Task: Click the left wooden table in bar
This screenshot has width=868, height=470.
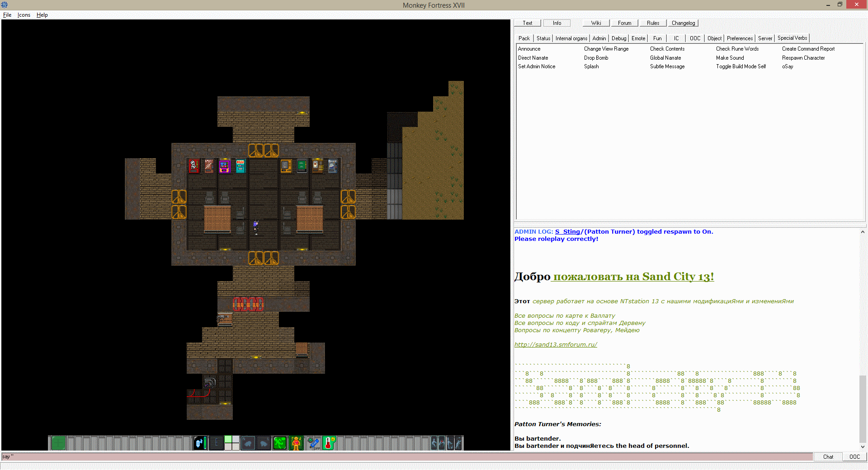Action: tap(217, 219)
